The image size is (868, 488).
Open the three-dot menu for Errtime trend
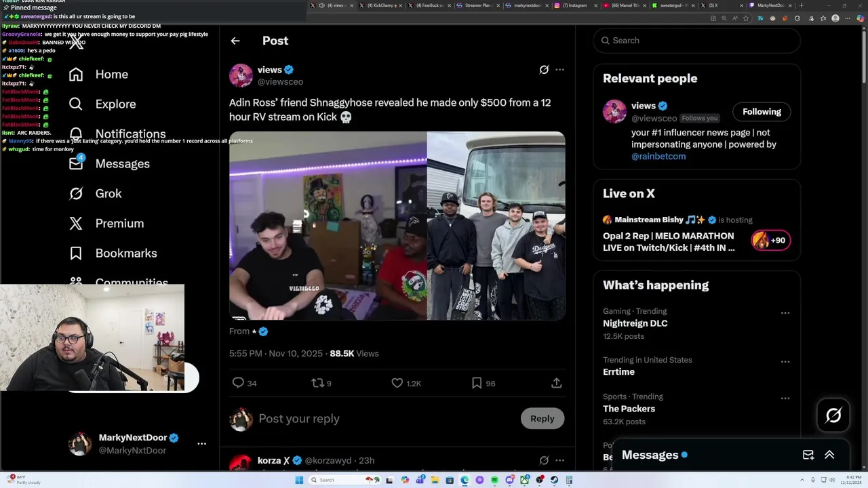(785, 362)
